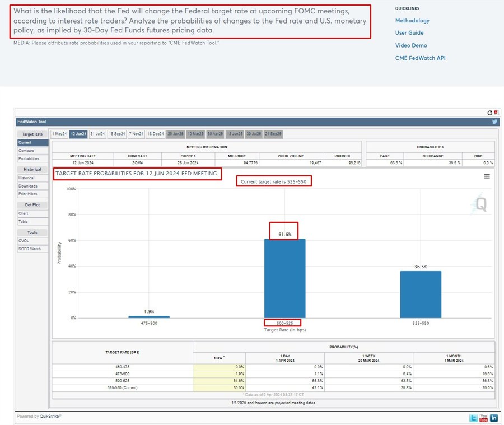Open the CVOL tool in the sidebar
The height and width of the screenshot is (425, 504).
pos(33,241)
